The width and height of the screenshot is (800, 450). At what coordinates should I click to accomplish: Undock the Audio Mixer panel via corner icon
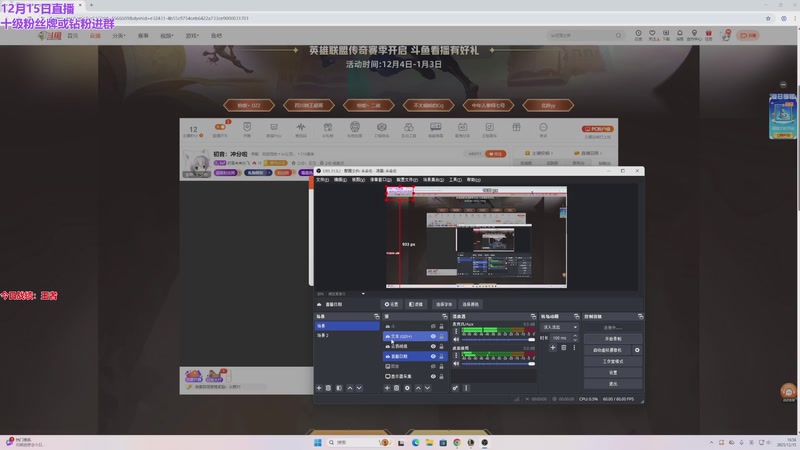point(533,317)
